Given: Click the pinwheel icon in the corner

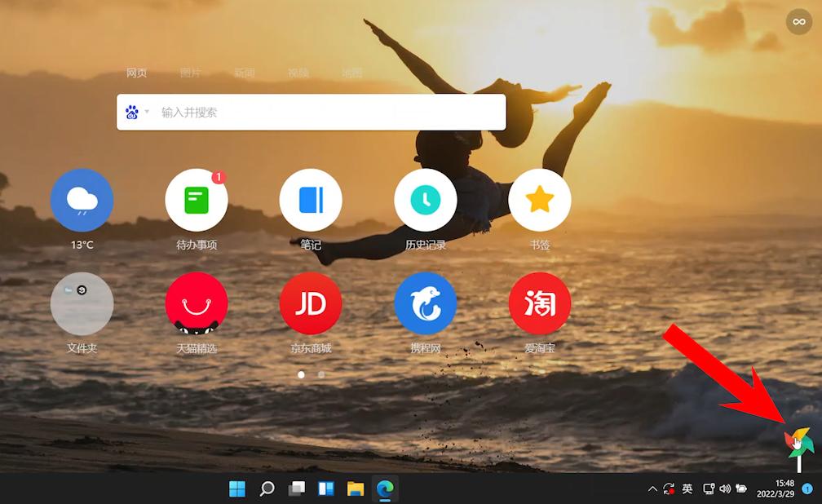Looking at the screenshot, I should (x=798, y=444).
